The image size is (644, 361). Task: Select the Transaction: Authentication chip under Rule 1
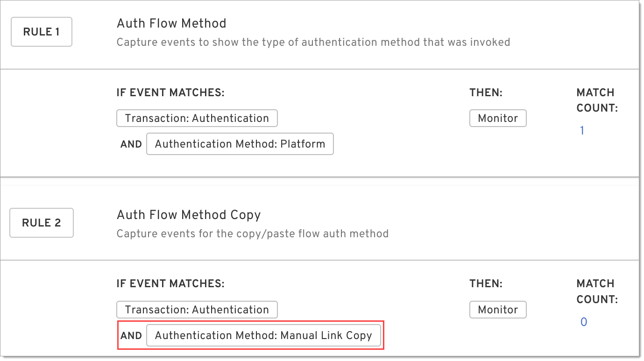pyautogui.click(x=197, y=118)
